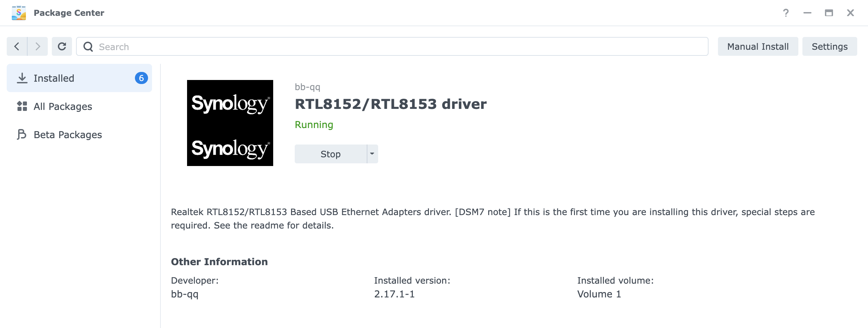Switch to the Installed section
This screenshot has height=328, width=868.
tap(53, 78)
